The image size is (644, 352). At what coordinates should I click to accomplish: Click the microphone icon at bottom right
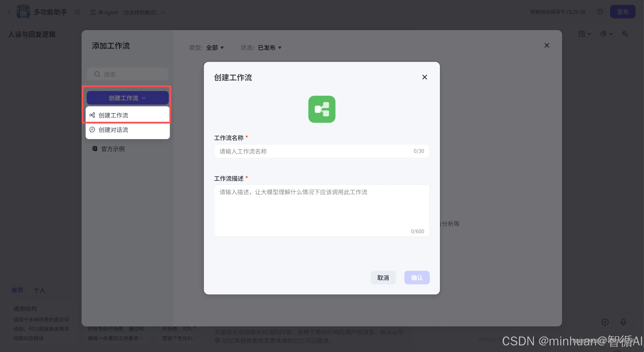623,322
